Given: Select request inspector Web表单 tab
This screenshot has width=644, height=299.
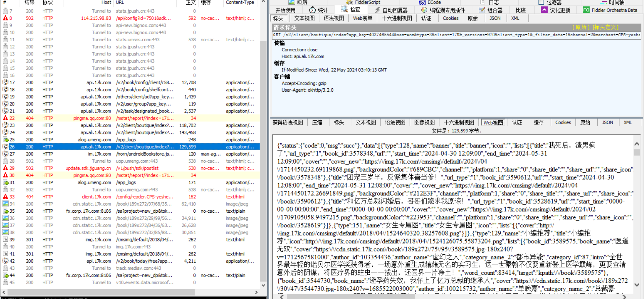Looking at the screenshot, I should (x=362, y=18).
